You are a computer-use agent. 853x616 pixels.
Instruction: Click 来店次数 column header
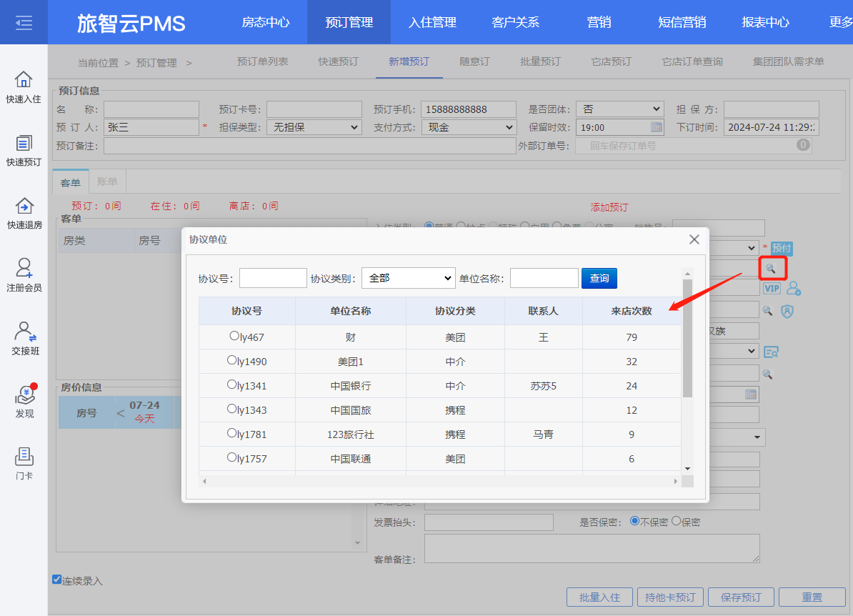[x=632, y=311]
